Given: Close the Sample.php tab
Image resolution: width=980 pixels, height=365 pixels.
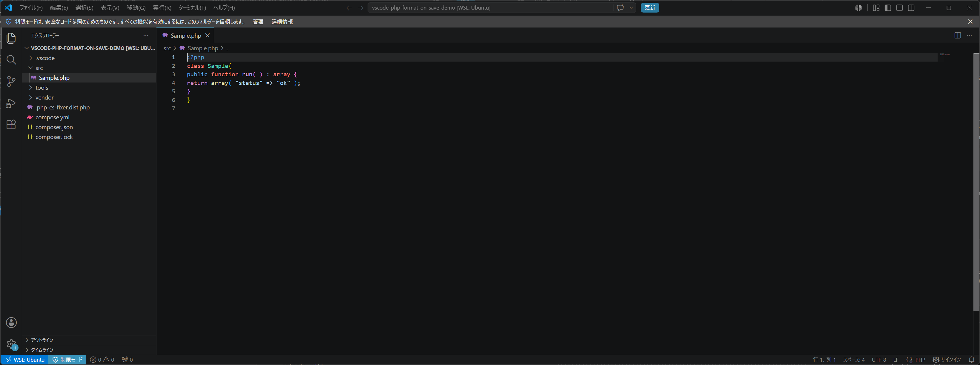Looking at the screenshot, I should pyautogui.click(x=207, y=36).
